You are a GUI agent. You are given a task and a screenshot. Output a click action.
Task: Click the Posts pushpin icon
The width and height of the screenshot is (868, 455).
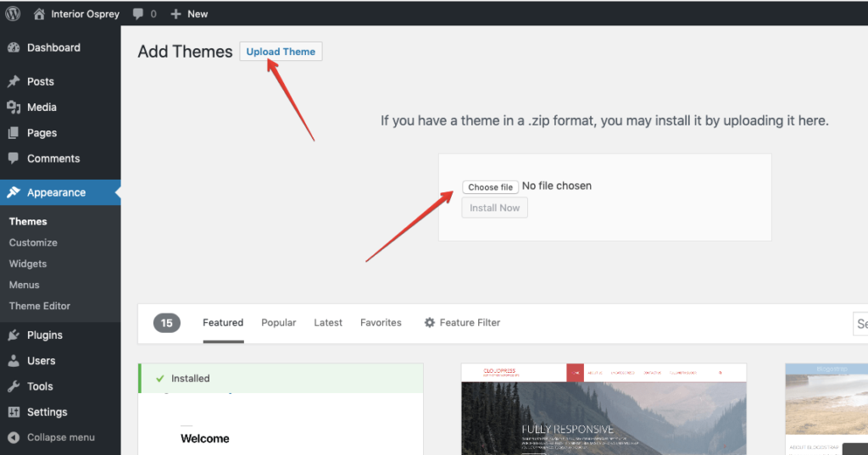14,81
